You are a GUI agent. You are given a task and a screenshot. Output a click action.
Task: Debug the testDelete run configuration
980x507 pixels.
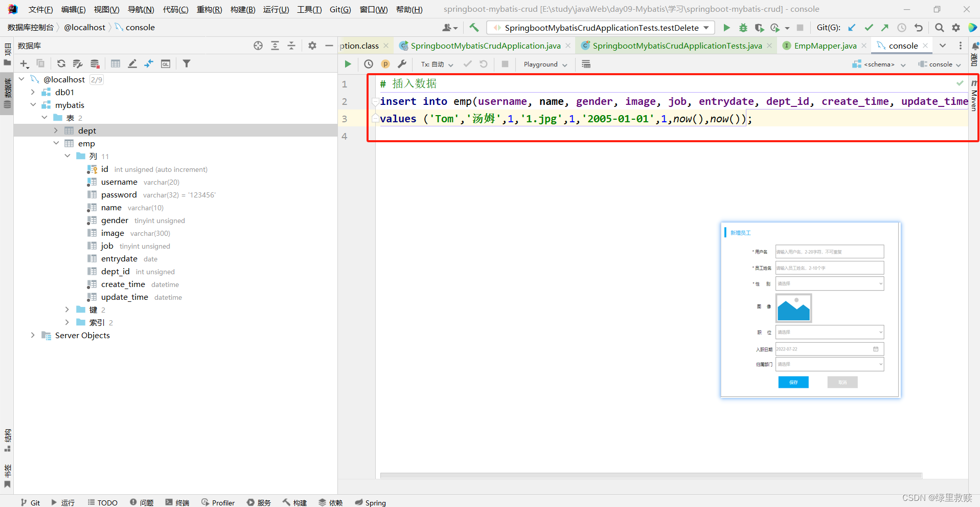click(x=744, y=28)
